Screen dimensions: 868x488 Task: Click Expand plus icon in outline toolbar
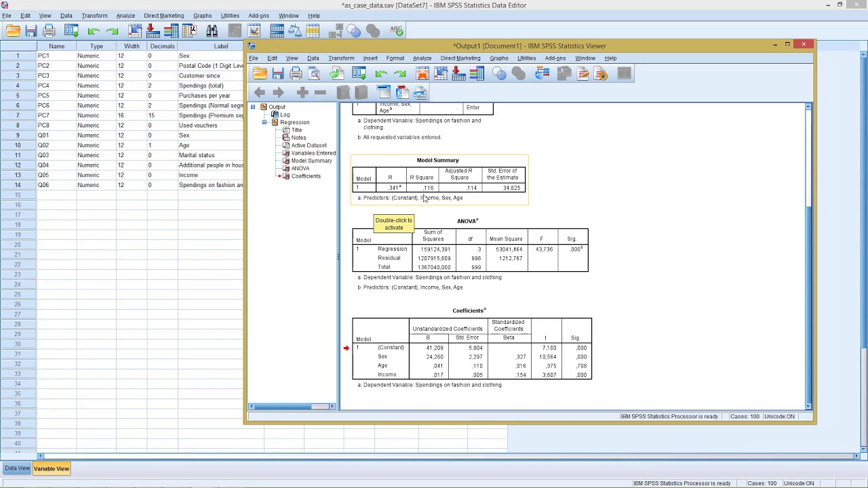302,92
